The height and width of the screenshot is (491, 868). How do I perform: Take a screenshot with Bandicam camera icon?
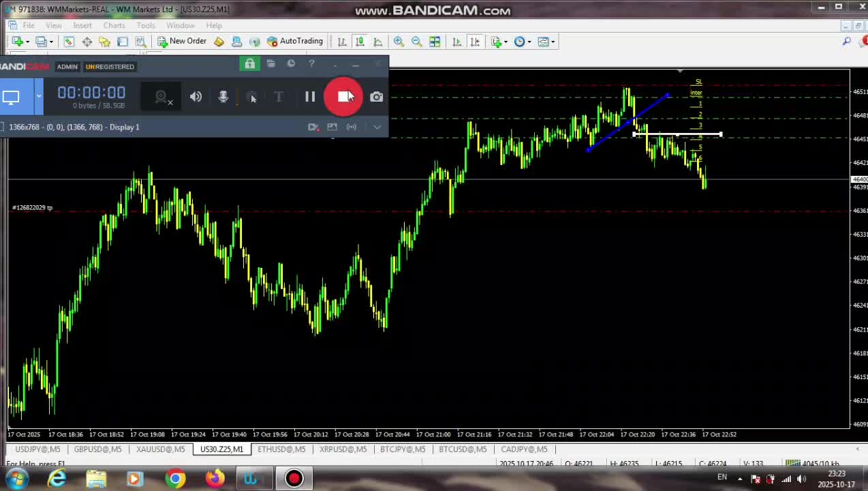[376, 97]
